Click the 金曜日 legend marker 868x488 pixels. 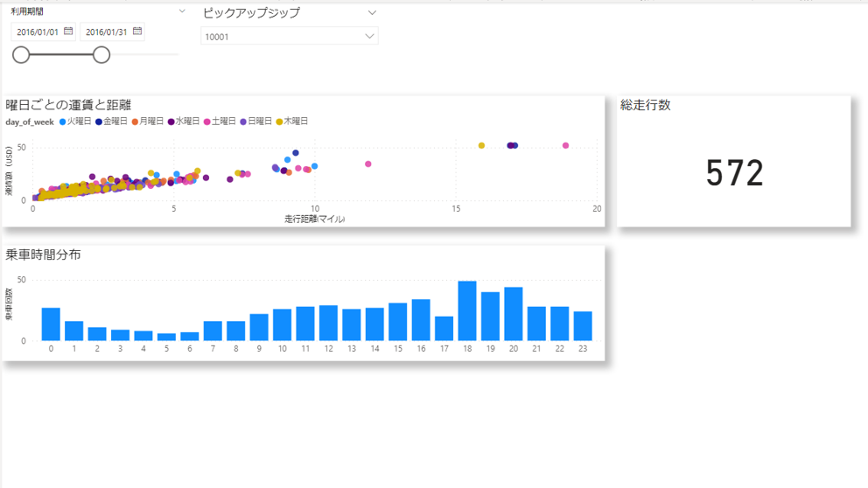coord(99,122)
